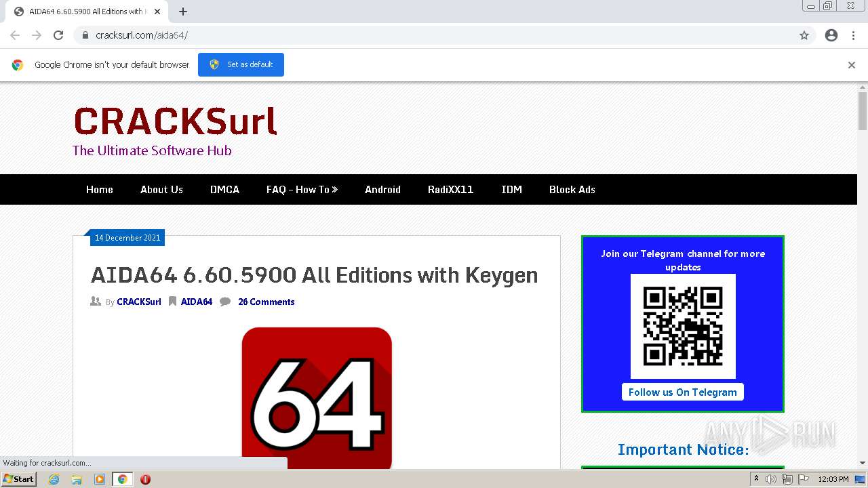This screenshot has height=488, width=868.
Task: Click the AIDA64 category link
Action: [197, 302]
